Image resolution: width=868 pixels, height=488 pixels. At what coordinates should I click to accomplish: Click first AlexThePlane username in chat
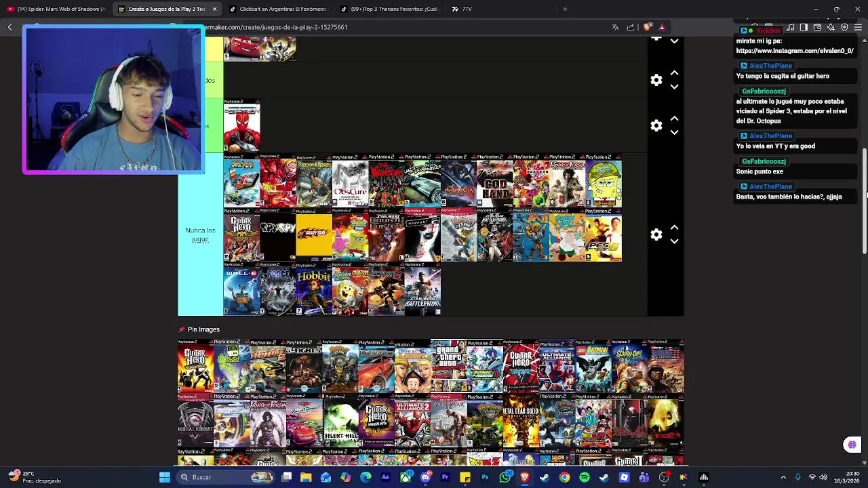click(770, 66)
